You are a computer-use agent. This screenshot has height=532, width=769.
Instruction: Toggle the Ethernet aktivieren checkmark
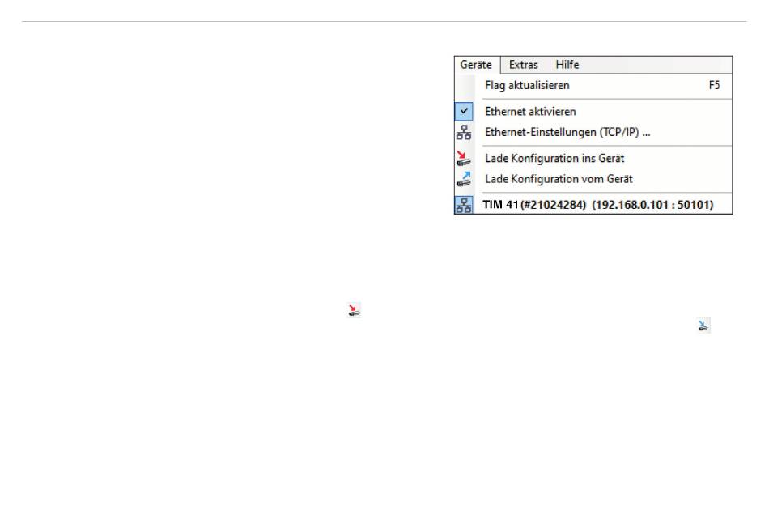point(464,112)
